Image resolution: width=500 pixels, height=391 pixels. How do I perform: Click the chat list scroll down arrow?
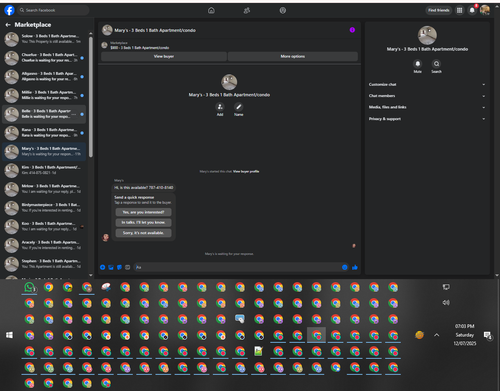91,275
